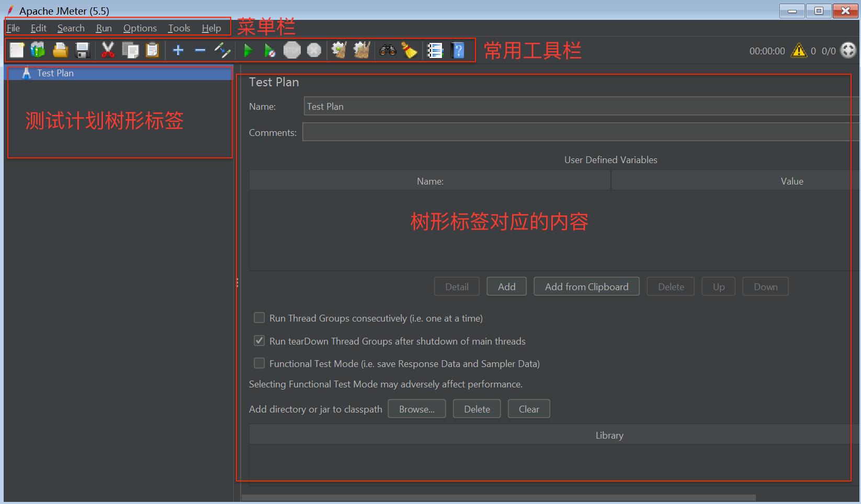This screenshot has height=504, width=861.
Task: Open the Tools menu
Action: (179, 28)
